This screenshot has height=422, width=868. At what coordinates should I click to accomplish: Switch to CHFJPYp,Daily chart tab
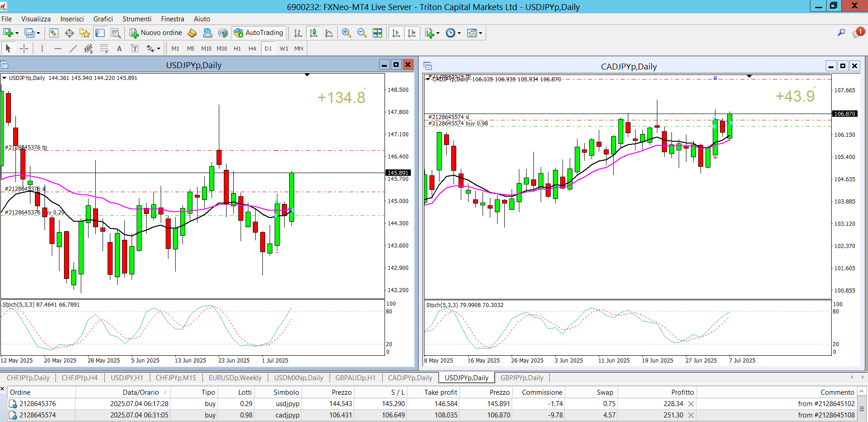[28, 378]
